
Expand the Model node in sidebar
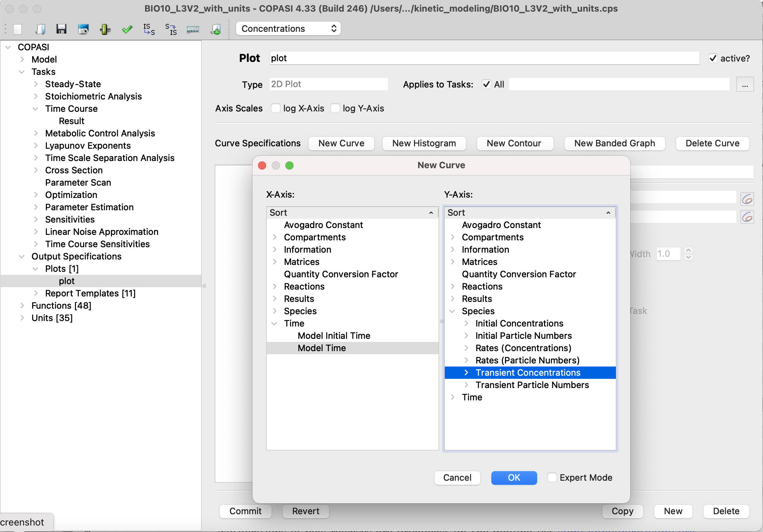(x=22, y=59)
